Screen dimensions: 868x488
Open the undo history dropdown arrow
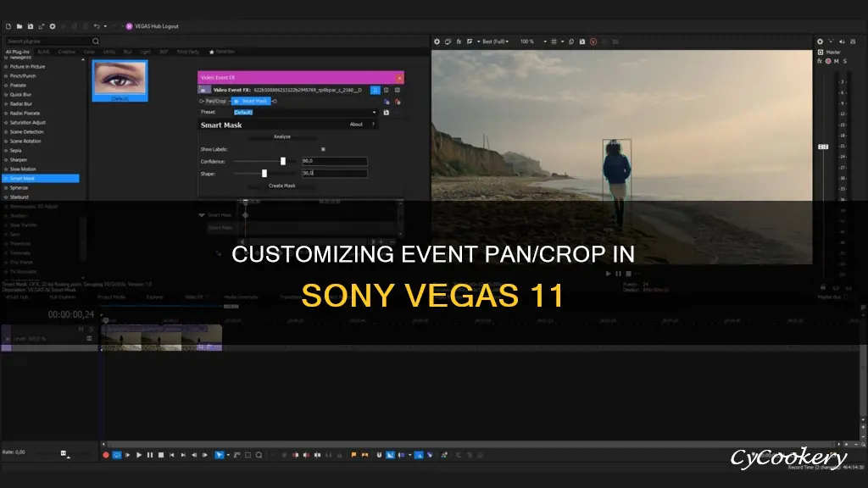click(105, 26)
